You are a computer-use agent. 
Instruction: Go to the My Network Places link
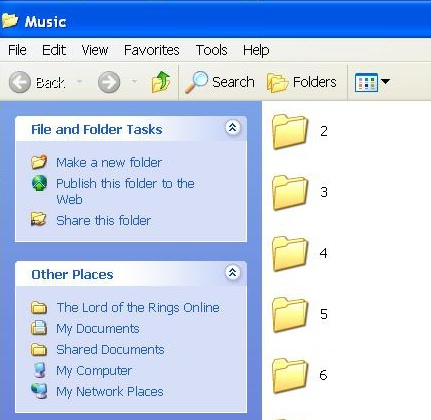(110, 392)
